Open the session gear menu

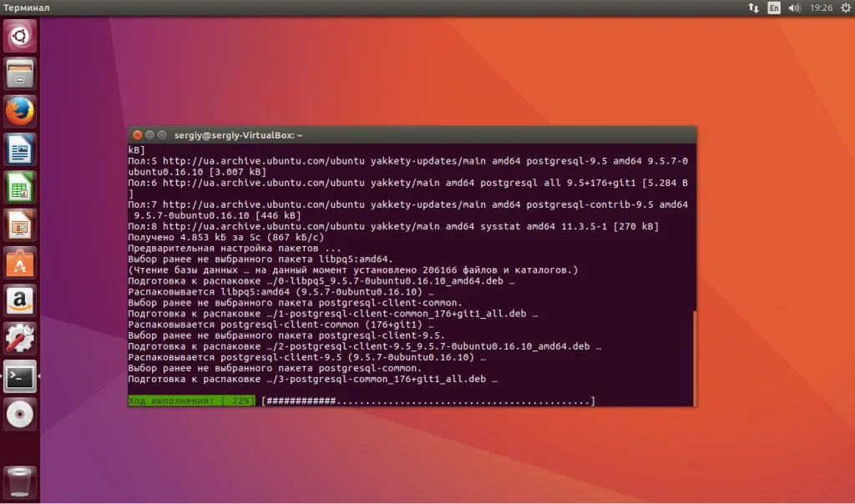(845, 8)
